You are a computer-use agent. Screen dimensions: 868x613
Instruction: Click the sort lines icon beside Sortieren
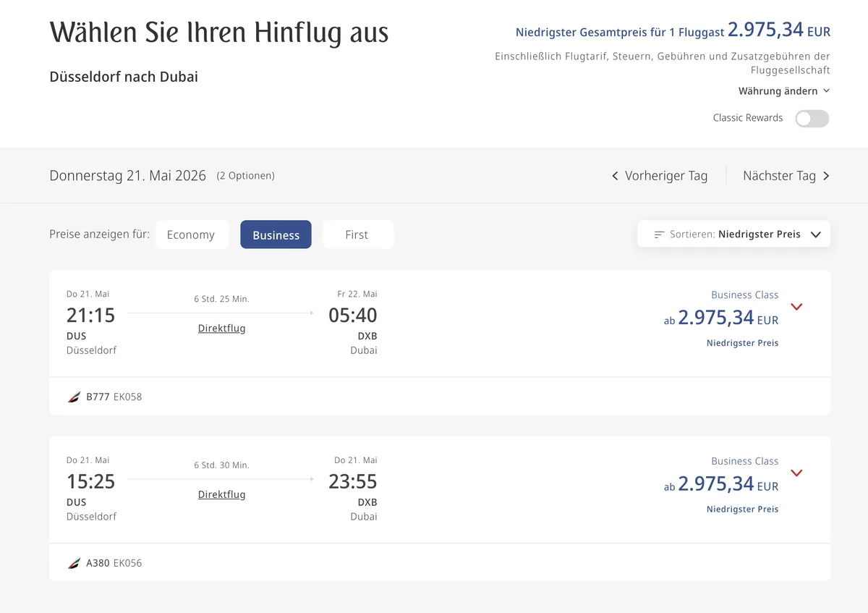(x=659, y=234)
